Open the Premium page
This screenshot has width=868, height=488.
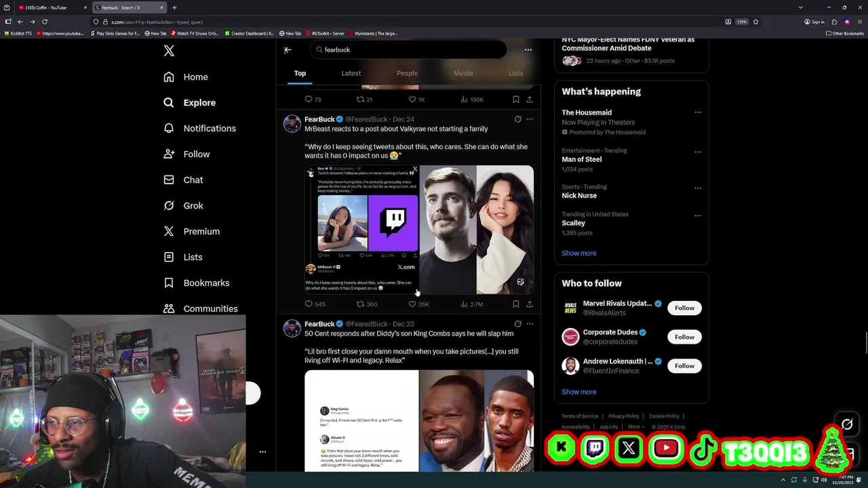point(192,232)
